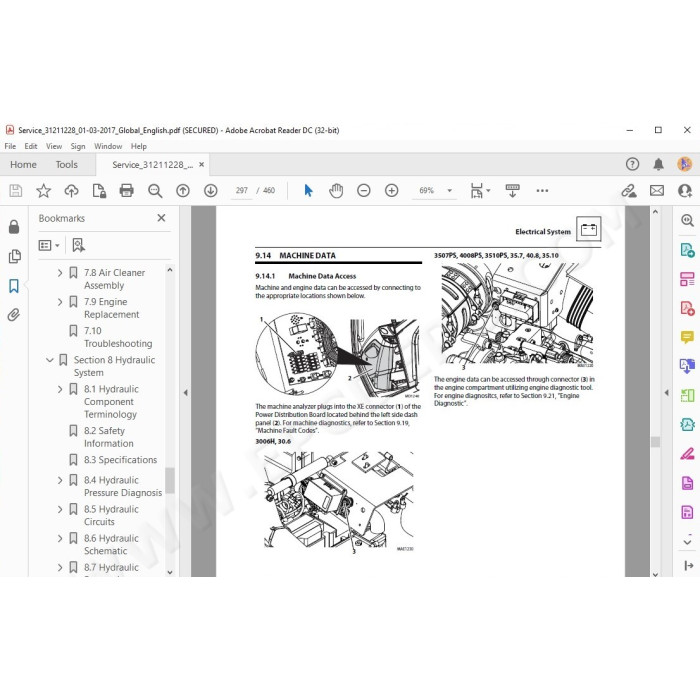Viewport: 700px width, 700px height.
Task: Open the File menu
Action: tap(10, 146)
